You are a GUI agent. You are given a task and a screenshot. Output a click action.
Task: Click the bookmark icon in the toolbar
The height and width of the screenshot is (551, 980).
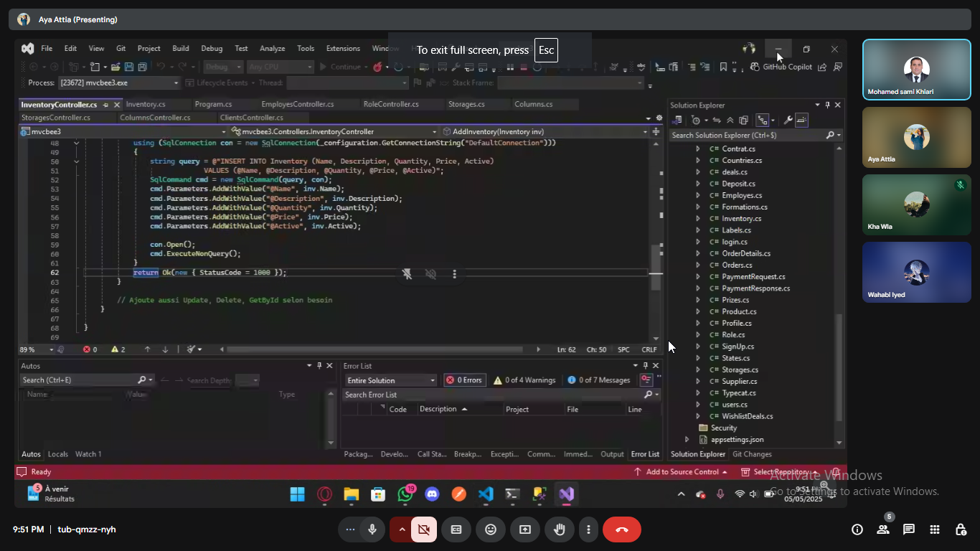(x=723, y=67)
